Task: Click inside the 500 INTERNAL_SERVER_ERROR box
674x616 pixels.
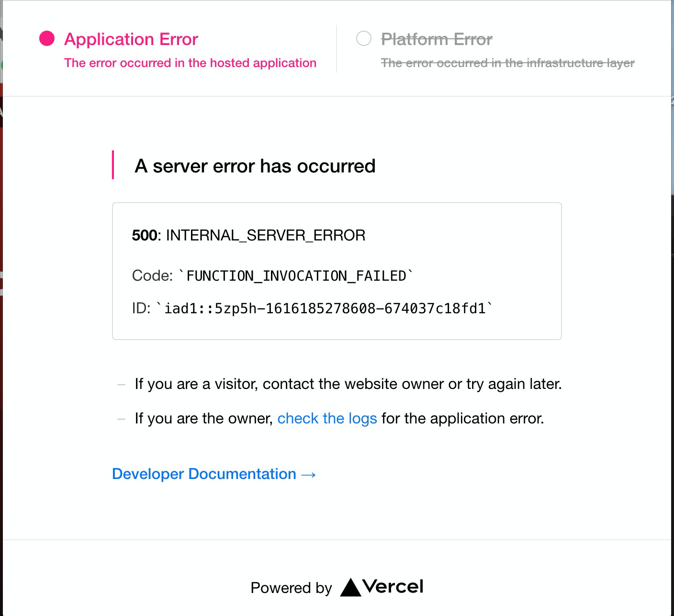Action: pyautogui.click(x=248, y=235)
